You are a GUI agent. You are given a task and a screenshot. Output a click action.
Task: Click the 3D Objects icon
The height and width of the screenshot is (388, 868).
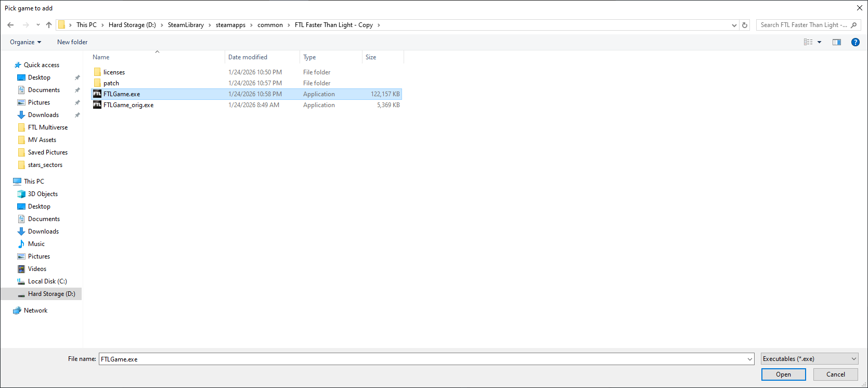(x=21, y=194)
